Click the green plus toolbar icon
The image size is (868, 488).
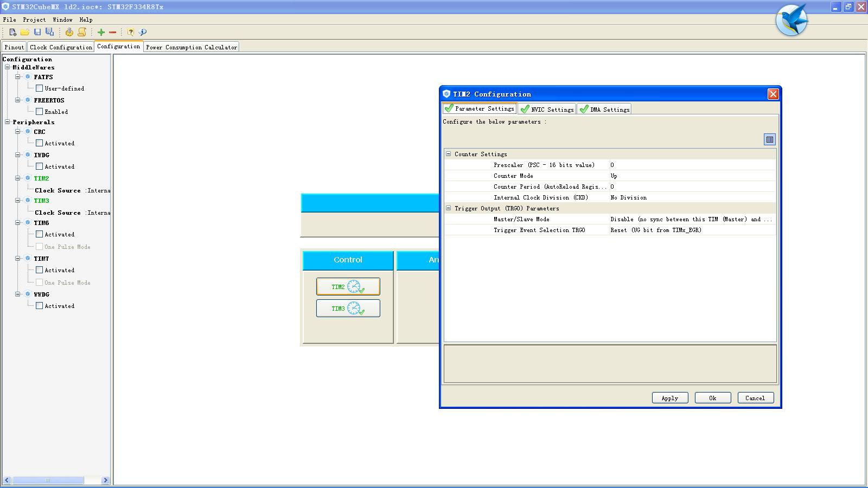101,32
